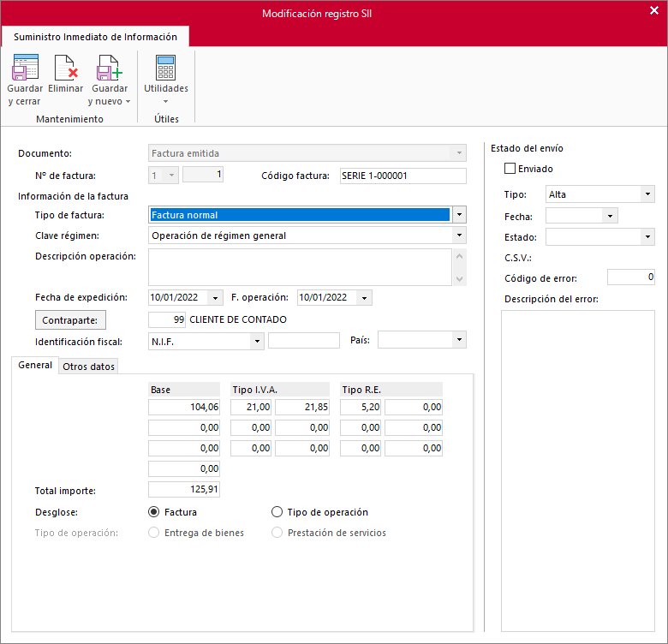Select the Suministro Inmediato de Información tab

coord(95,37)
